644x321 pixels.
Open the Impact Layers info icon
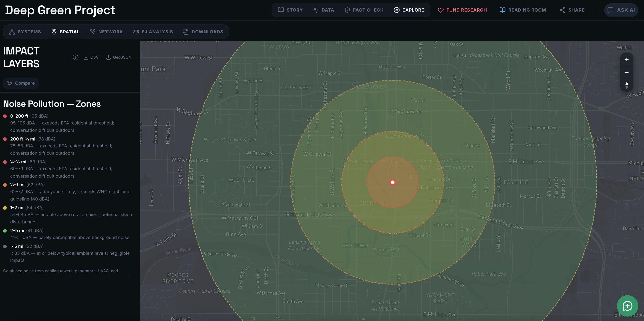(76, 57)
